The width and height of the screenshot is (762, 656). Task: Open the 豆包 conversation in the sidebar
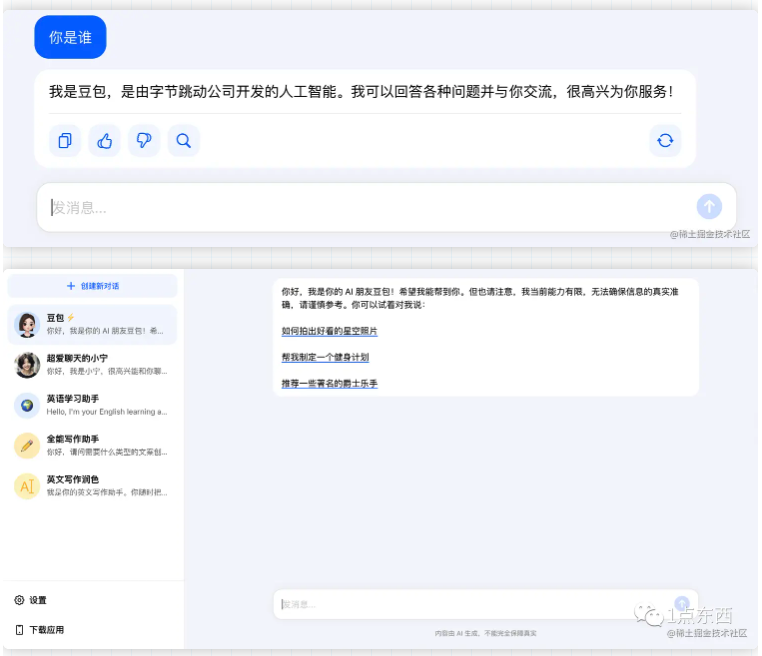(92, 325)
